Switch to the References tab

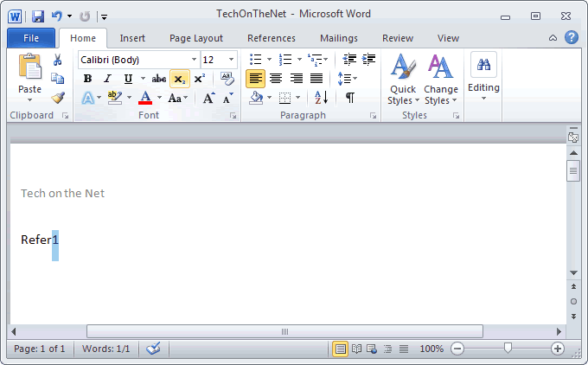click(272, 38)
